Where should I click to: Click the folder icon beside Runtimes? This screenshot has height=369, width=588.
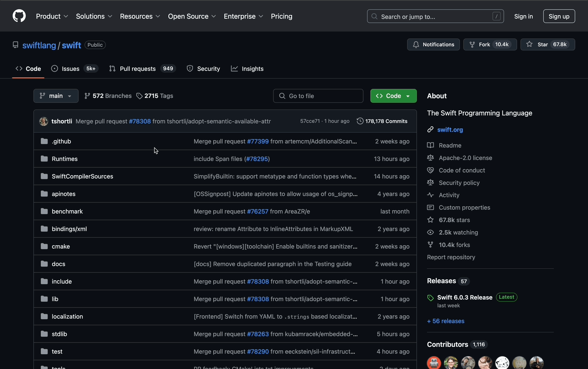pos(44,158)
